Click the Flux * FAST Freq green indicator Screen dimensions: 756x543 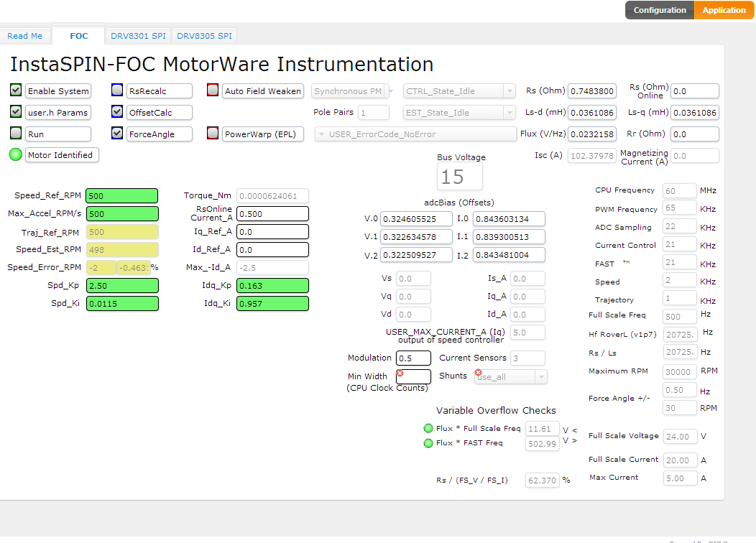pos(428,443)
